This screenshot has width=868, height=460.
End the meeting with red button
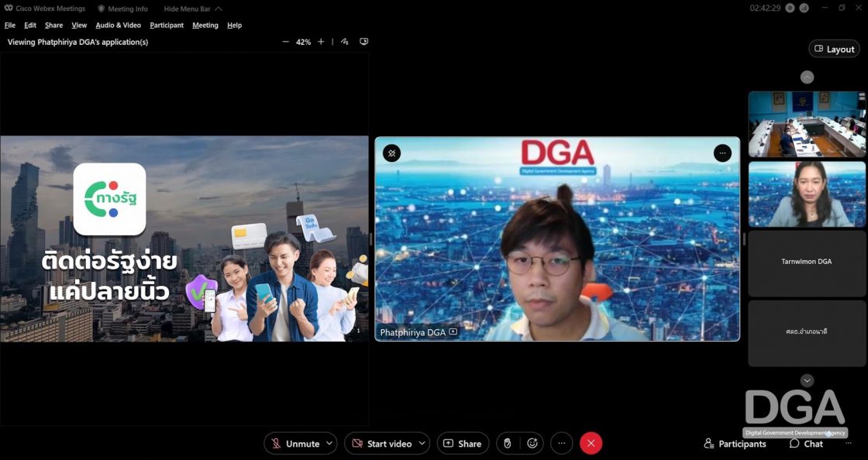click(x=591, y=444)
